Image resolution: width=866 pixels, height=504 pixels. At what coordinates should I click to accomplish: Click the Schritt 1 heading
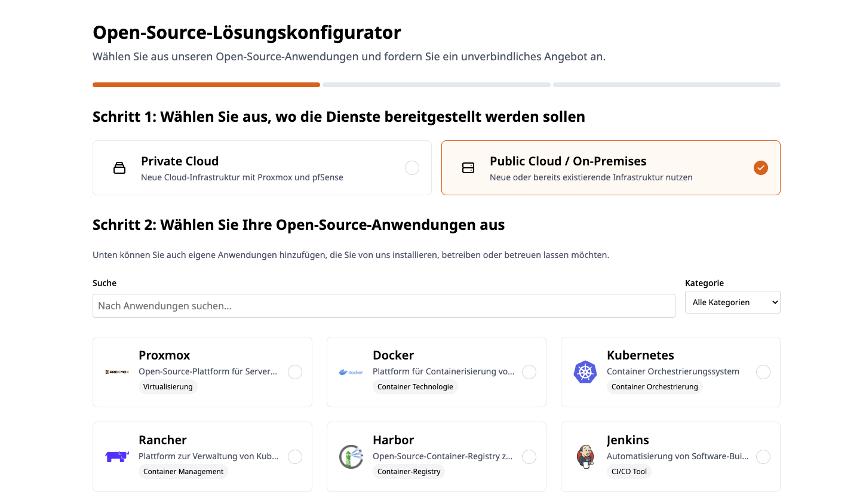(339, 116)
